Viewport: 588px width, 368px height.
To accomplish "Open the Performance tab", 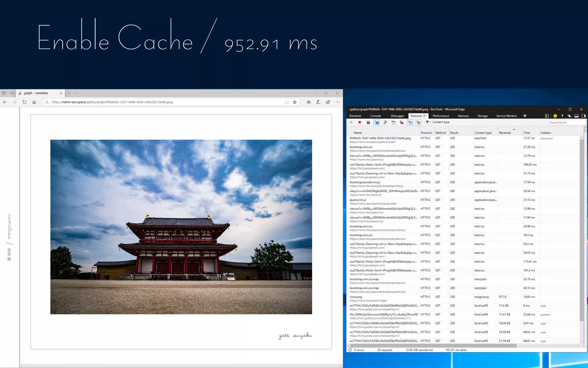I will pos(441,116).
